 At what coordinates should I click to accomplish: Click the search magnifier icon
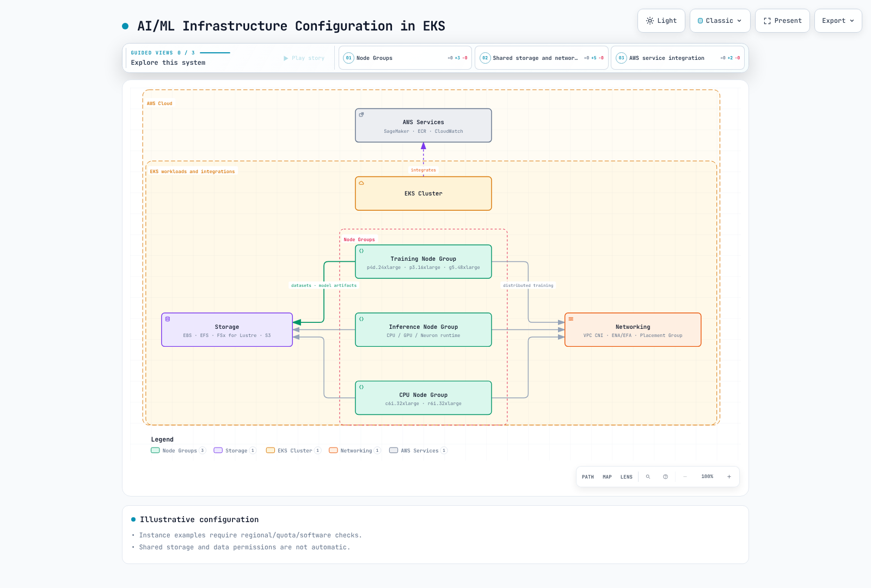click(648, 477)
